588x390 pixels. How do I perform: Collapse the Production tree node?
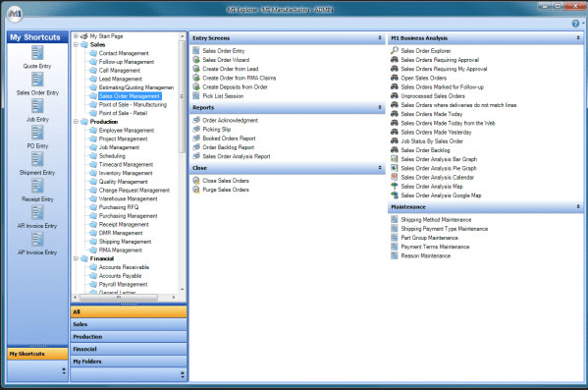pos(76,122)
